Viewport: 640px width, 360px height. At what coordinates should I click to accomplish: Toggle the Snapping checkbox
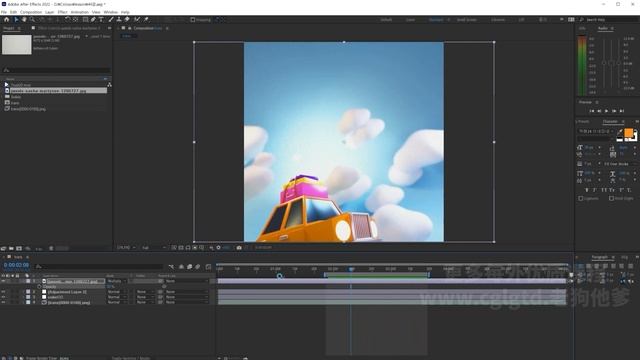coord(193,20)
